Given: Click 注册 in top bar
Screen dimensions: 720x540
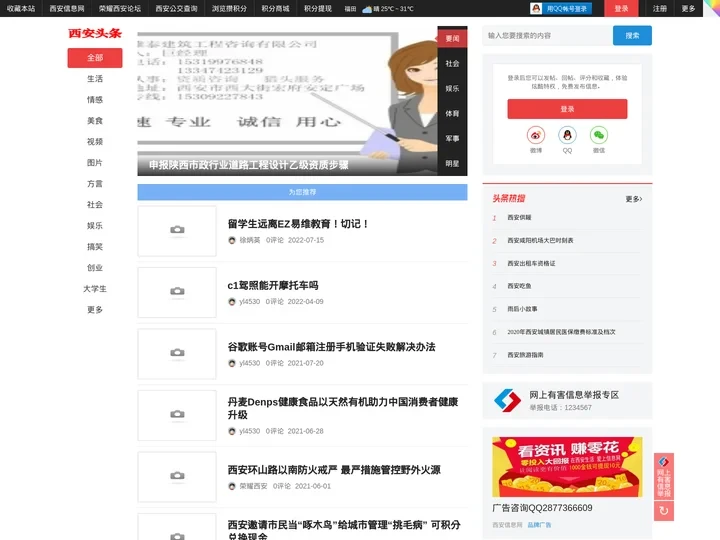Looking at the screenshot, I should click(660, 9).
